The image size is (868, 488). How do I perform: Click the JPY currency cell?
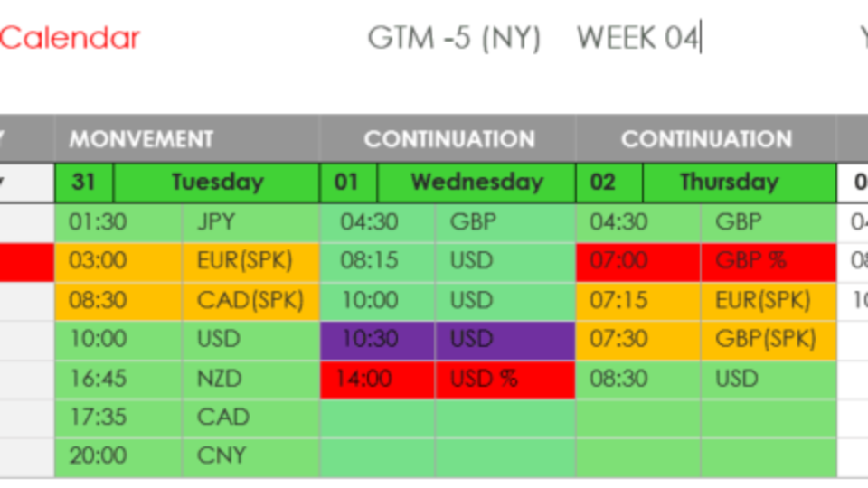coord(250,222)
